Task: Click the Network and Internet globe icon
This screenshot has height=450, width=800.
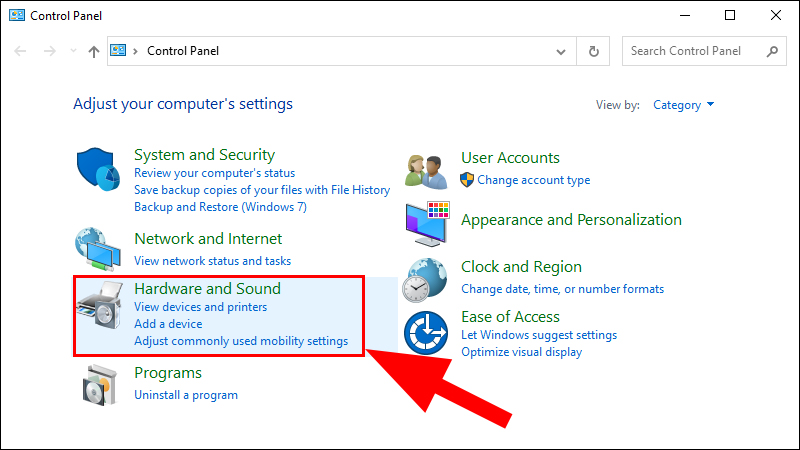Action: coord(98,250)
